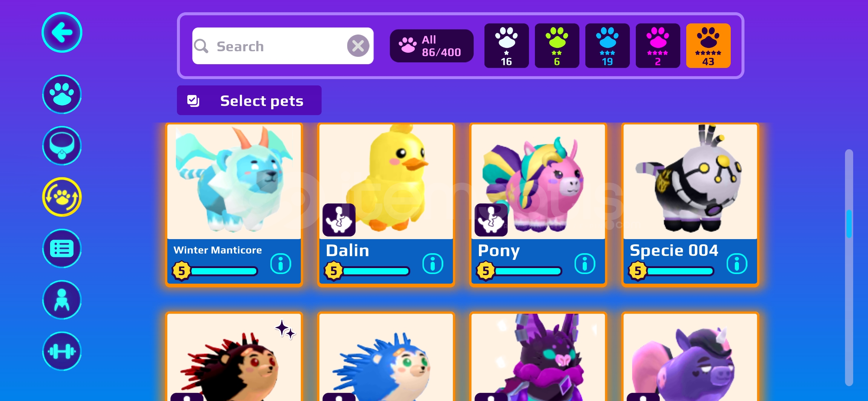Filter by three-star pets (19)
Image resolution: width=868 pixels, height=401 pixels.
point(608,46)
